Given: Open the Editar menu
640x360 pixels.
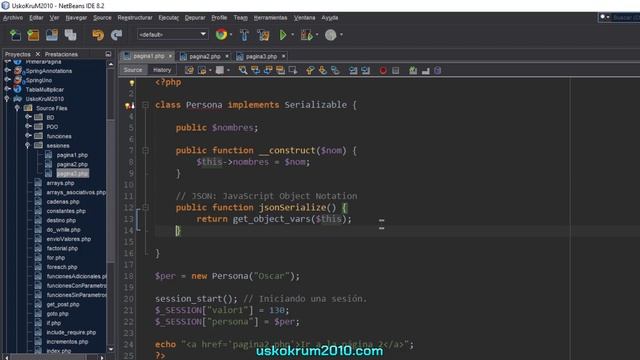Looking at the screenshot, I should (36, 18).
